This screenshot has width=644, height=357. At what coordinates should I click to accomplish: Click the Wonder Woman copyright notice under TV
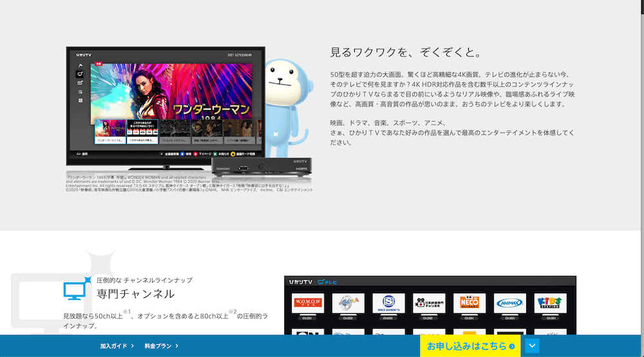189,183
